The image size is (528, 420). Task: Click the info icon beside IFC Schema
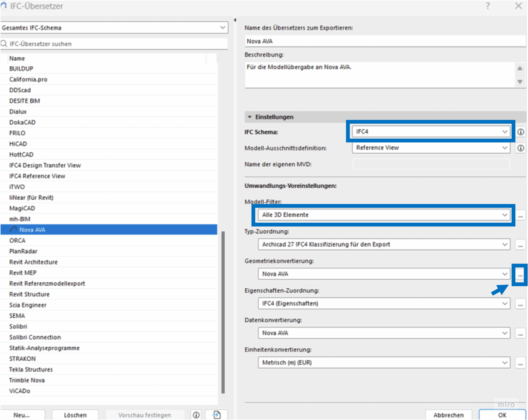[520, 132]
